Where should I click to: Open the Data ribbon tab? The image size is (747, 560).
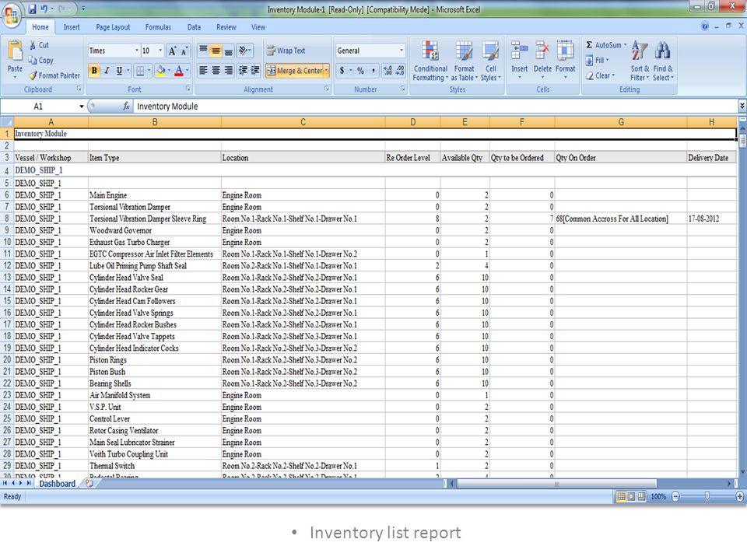[x=194, y=27]
